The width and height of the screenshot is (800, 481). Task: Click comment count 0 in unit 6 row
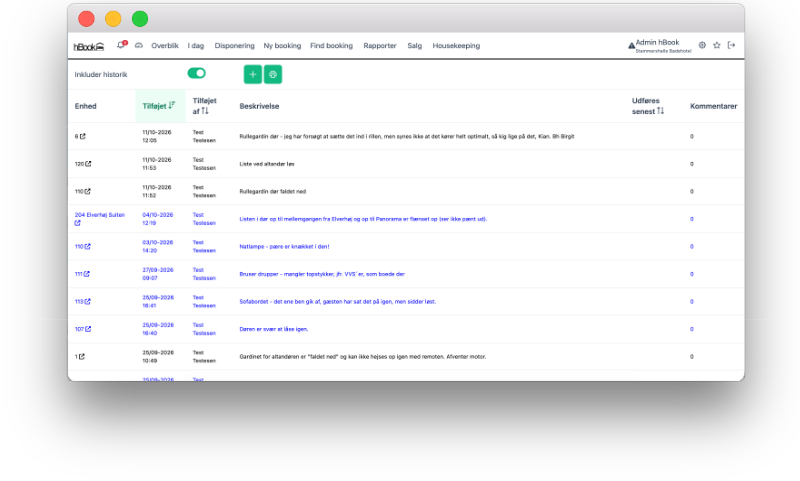(x=692, y=136)
